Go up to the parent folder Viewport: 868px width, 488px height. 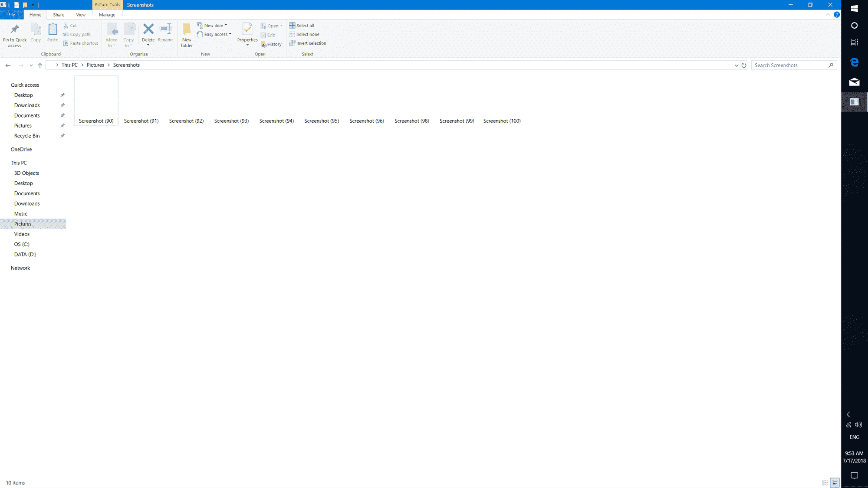pyautogui.click(x=40, y=65)
